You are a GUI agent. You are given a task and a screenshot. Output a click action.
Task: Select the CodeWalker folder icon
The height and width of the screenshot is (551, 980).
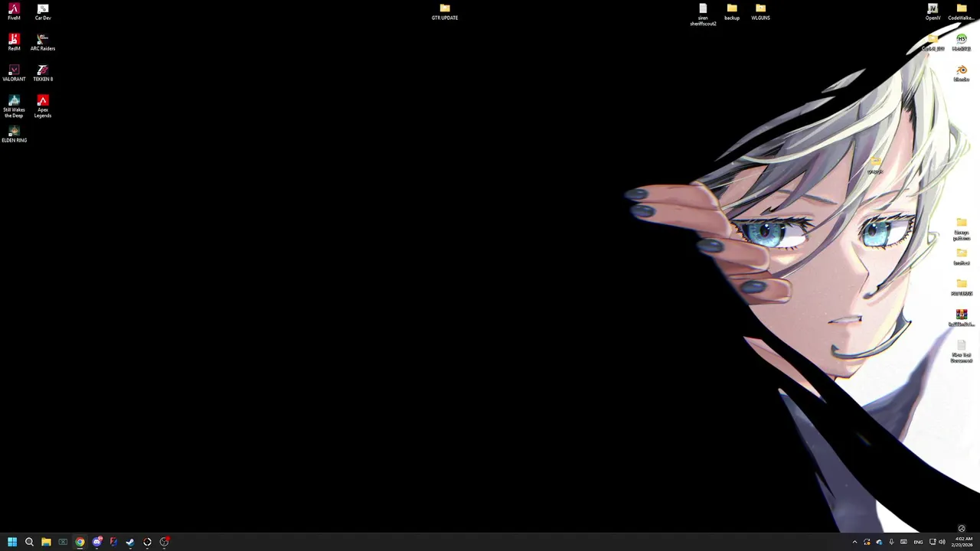(x=962, y=12)
